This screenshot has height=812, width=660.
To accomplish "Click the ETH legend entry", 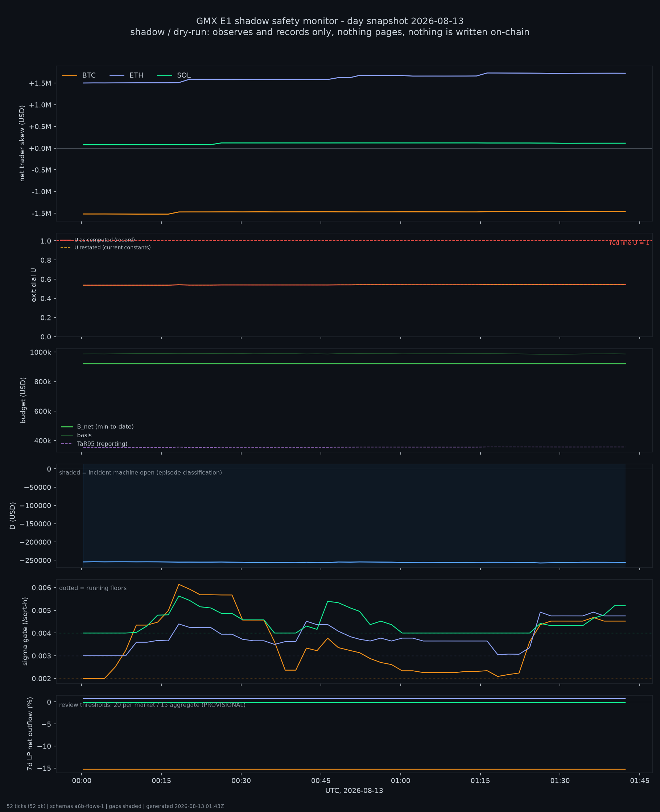I will coord(126,75).
